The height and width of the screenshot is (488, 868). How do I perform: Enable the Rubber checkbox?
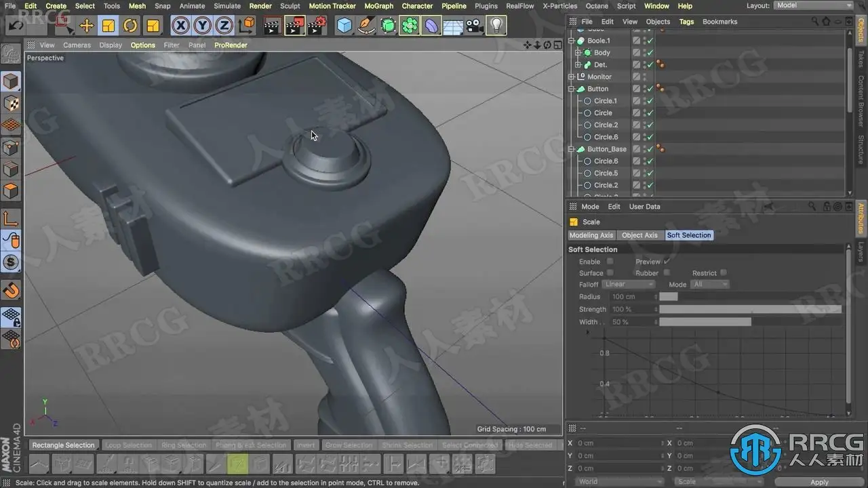[667, 273]
